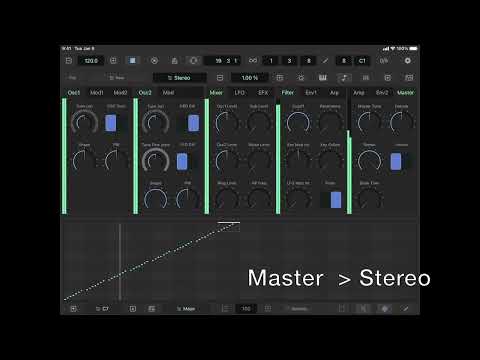Click the link loop icon
This screenshot has width=480, height=360.
[253, 61]
